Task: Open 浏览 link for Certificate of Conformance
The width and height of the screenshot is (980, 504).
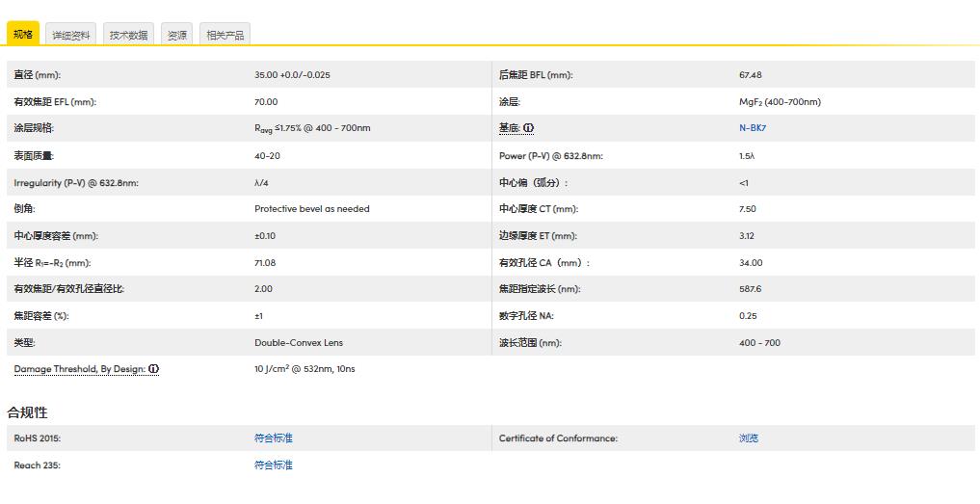Action: coord(749,438)
